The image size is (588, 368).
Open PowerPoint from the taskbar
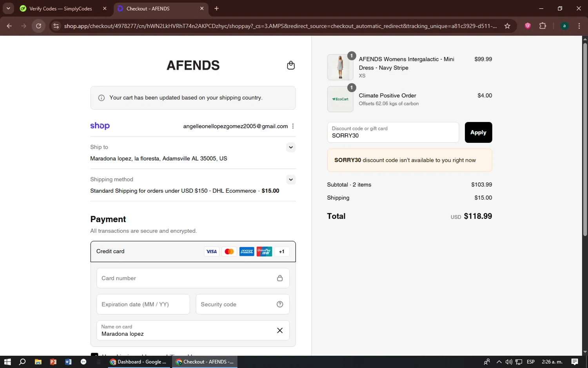[53, 362]
